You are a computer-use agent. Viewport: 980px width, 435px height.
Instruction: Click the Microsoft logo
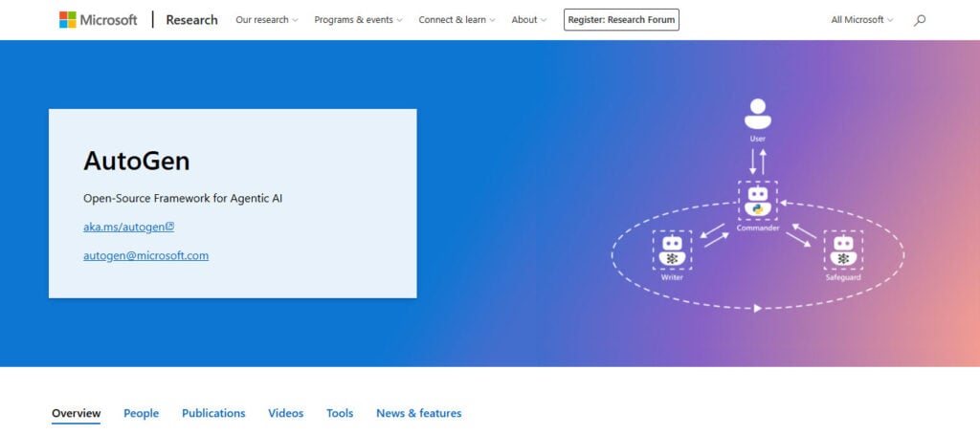click(x=99, y=20)
